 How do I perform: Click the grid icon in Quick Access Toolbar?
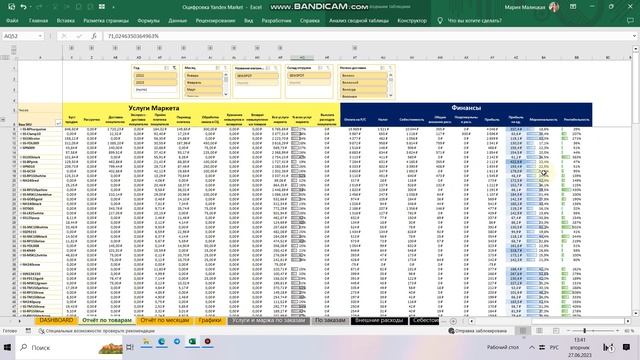click(102, 7)
